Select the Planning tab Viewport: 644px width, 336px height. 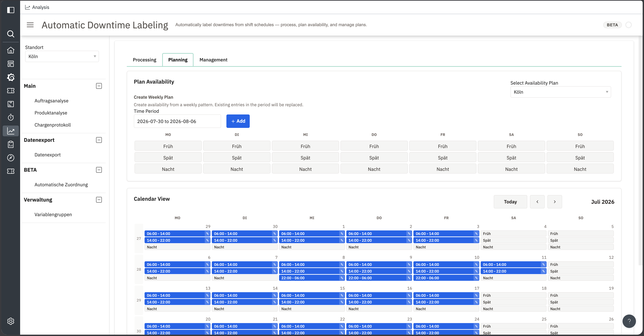(x=178, y=60)
